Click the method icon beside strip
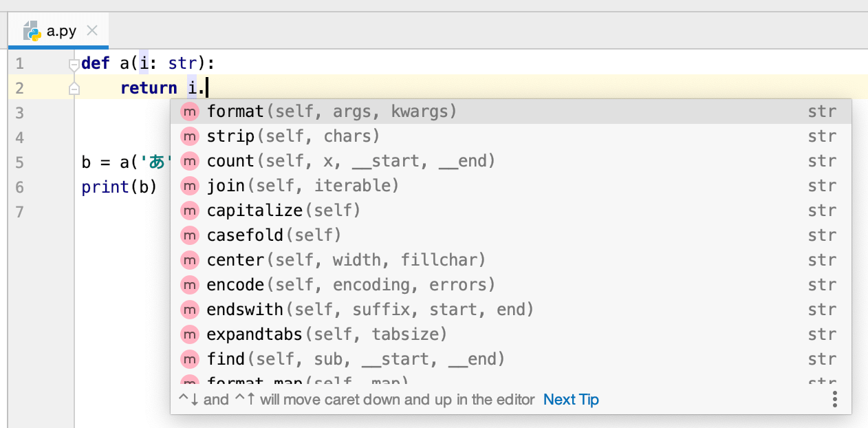The width and height of the screenshot is (868, 428). [x=189, y=136]
